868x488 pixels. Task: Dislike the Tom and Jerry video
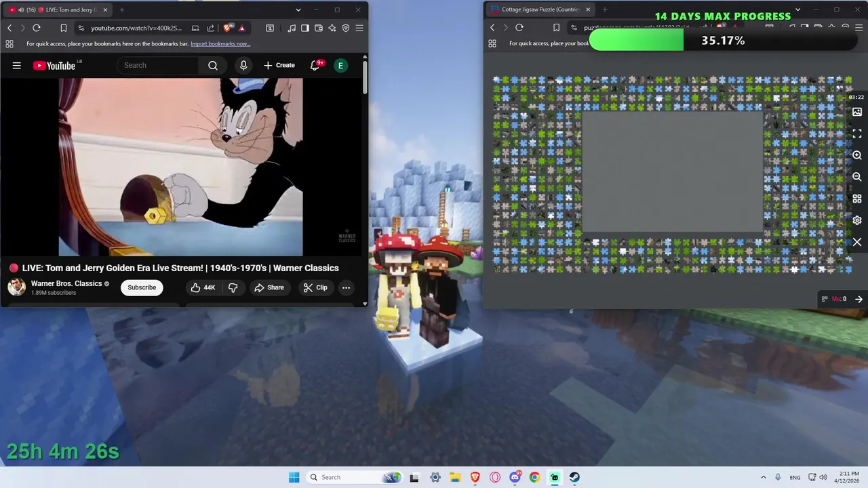tap(233, 287)
